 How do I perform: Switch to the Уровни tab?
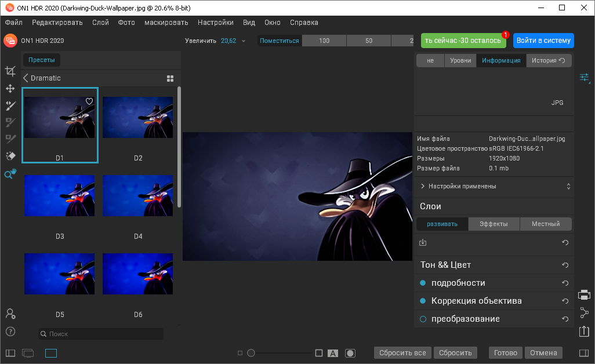click(460, 61)
